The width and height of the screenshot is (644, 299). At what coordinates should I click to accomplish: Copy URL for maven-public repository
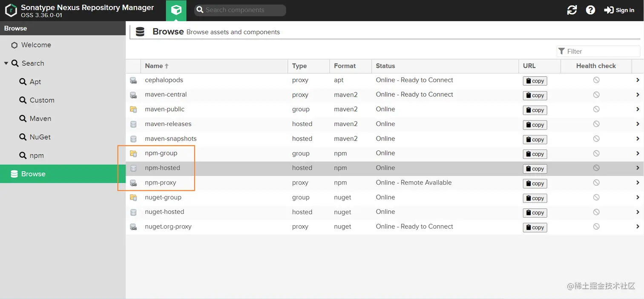click(535, 110)
